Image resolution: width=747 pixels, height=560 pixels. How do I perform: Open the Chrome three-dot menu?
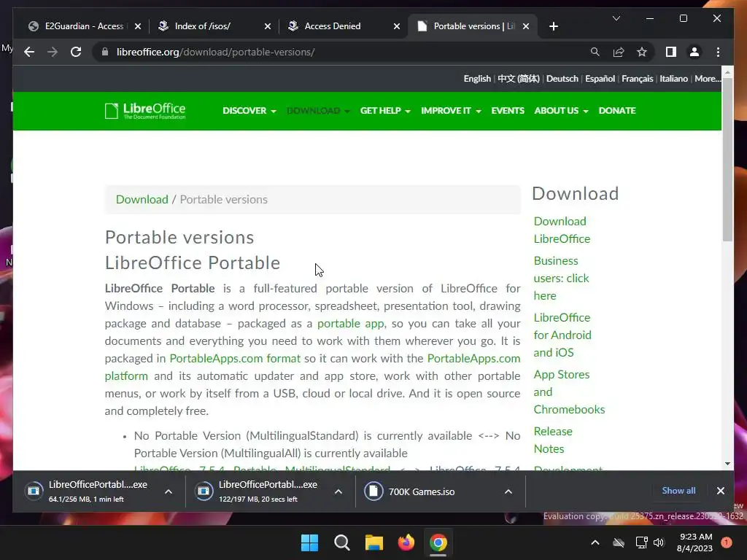(x=718, y=52)
